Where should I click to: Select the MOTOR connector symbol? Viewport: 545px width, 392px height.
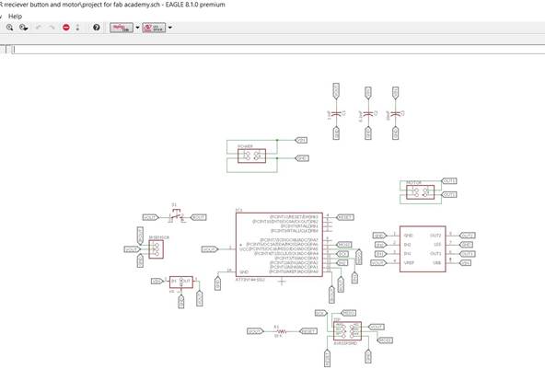point(420,191)
